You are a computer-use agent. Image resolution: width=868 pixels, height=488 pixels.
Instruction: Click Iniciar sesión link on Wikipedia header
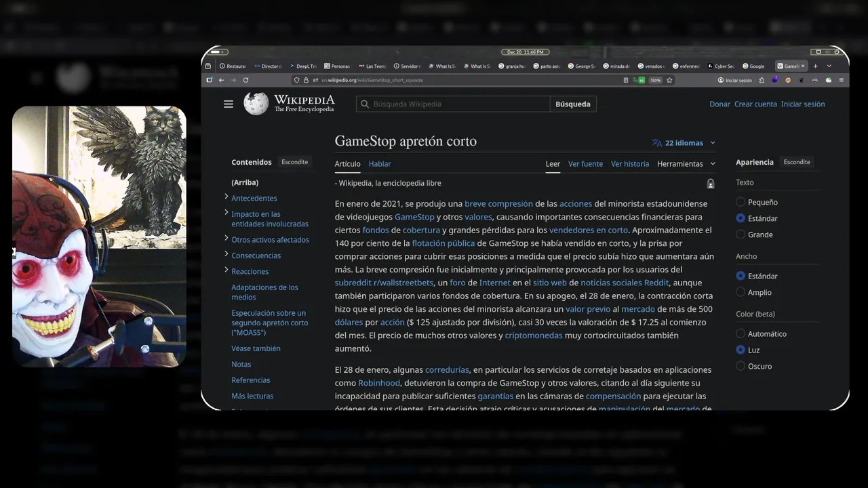pos(803,104)
